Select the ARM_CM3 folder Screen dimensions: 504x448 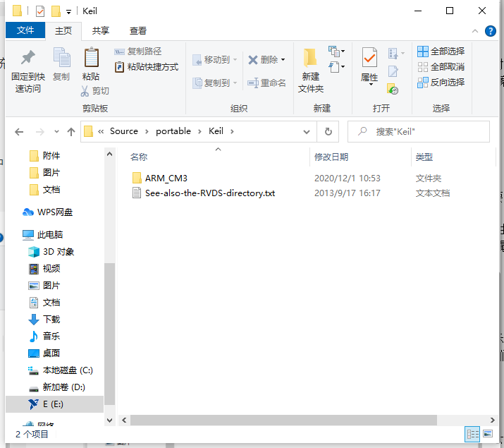tap(166, 178)
